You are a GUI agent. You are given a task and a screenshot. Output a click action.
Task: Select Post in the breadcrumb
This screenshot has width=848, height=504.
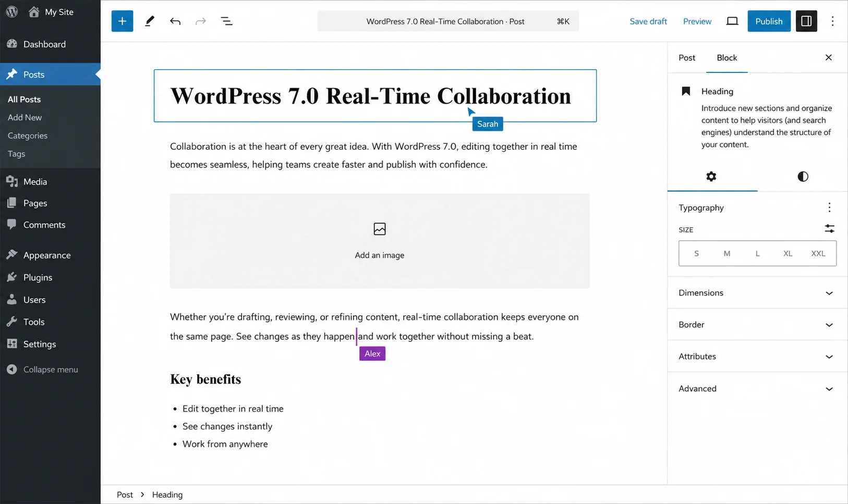point(125,495)
